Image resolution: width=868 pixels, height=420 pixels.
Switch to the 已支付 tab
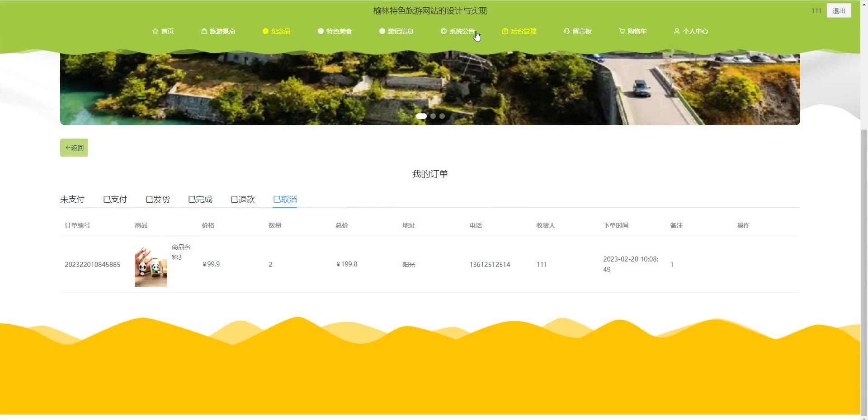(115, 200)
